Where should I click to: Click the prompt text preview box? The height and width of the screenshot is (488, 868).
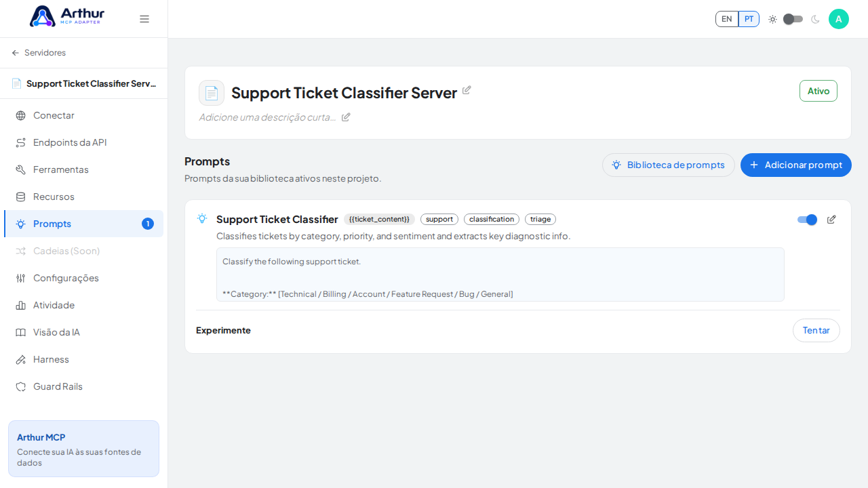click(500, 274)
